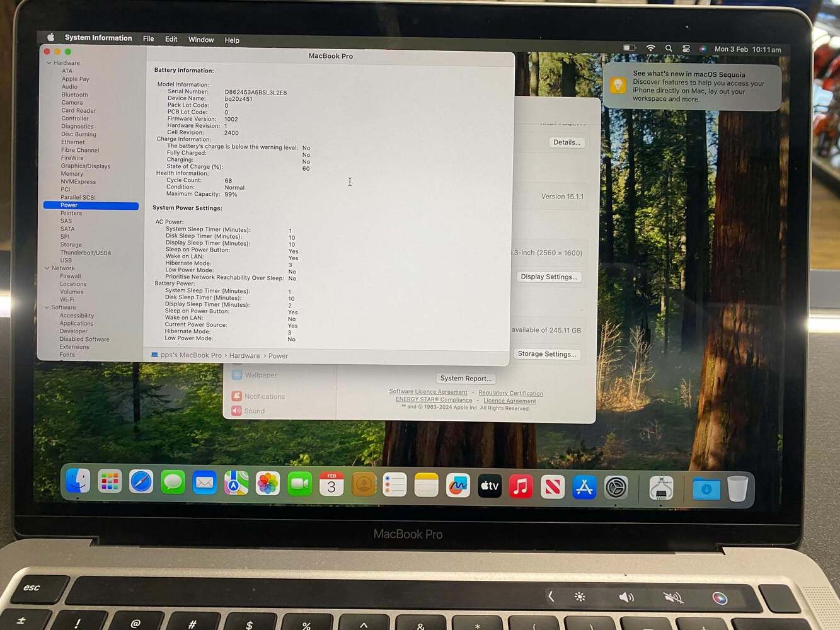
Task: Launch Maps from the Dock
Action: pos(236,484)
